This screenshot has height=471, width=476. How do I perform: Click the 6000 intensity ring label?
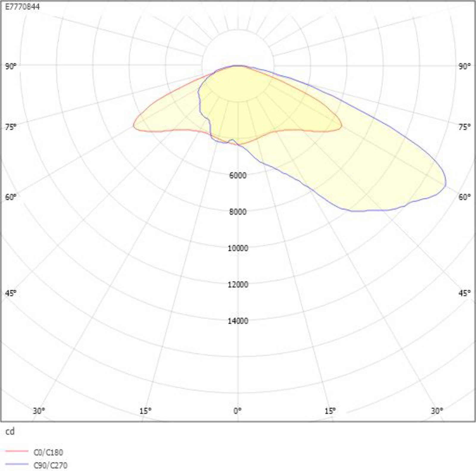(x=238, y=175)
